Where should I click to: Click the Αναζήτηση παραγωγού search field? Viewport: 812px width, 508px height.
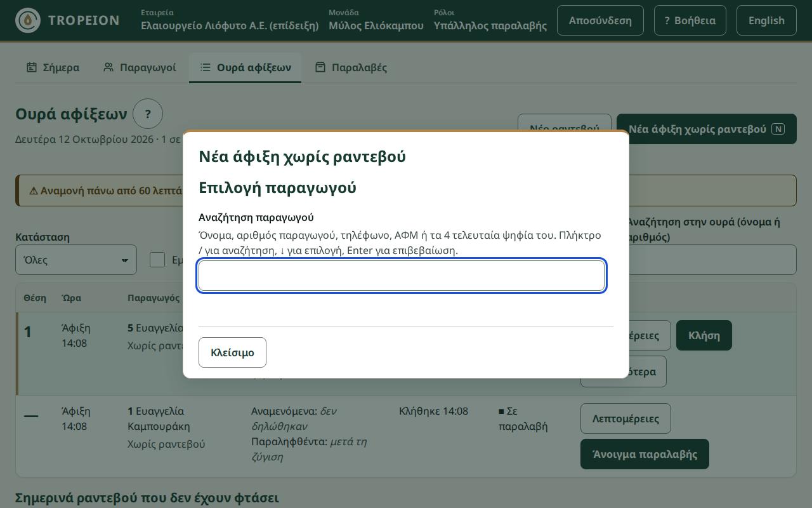402,276
